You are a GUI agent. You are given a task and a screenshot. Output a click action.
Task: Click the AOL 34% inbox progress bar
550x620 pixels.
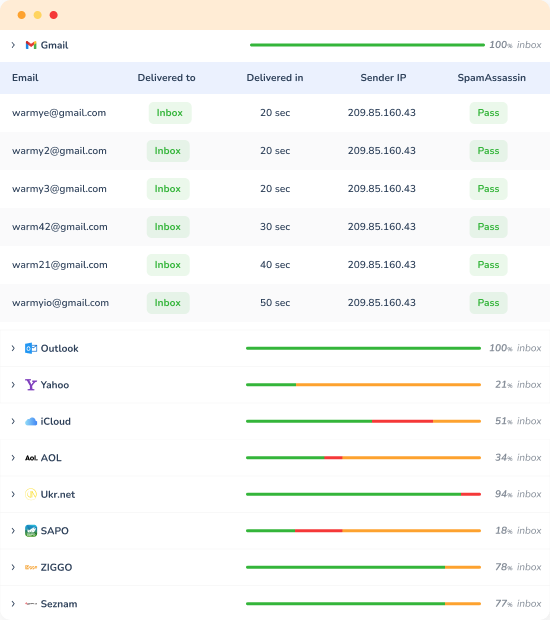click(x=363, y=458)
